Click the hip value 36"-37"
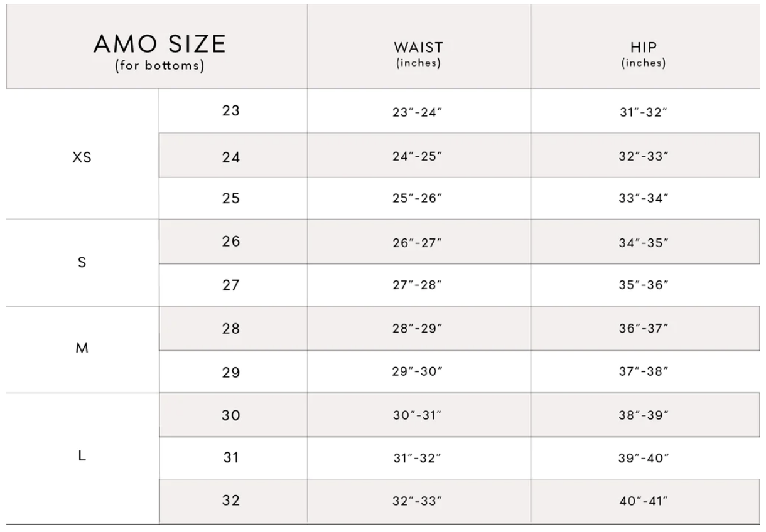This screenshot has height=532, width=766. [x=644, y=329]
